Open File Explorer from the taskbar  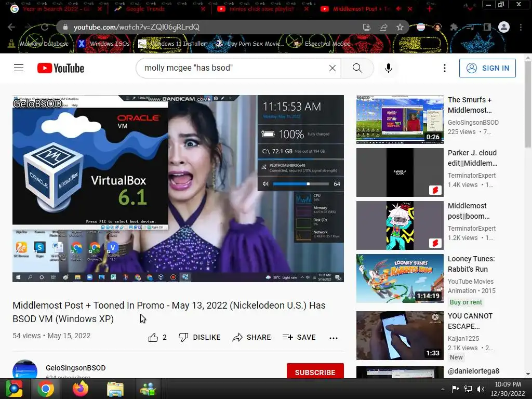[115, 389]
